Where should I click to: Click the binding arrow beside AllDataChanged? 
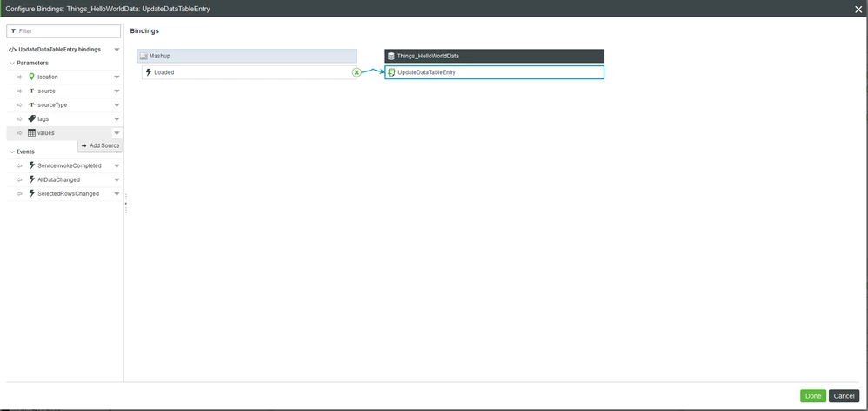coord(19,180)
